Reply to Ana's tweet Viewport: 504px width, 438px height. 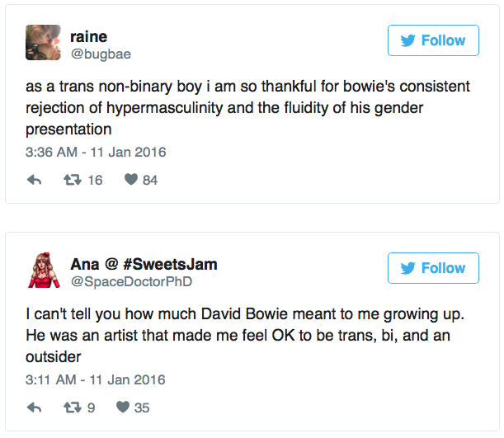(x=35, y=407)
